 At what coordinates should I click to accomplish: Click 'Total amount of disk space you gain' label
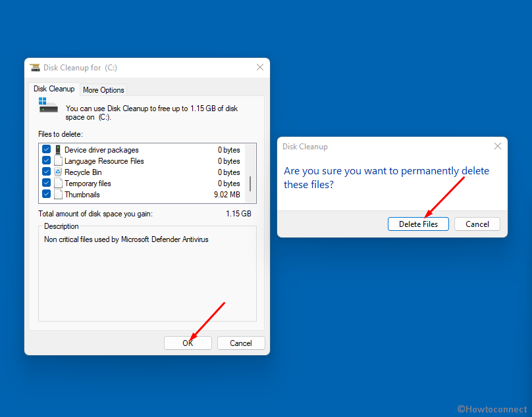coord(95,214)
